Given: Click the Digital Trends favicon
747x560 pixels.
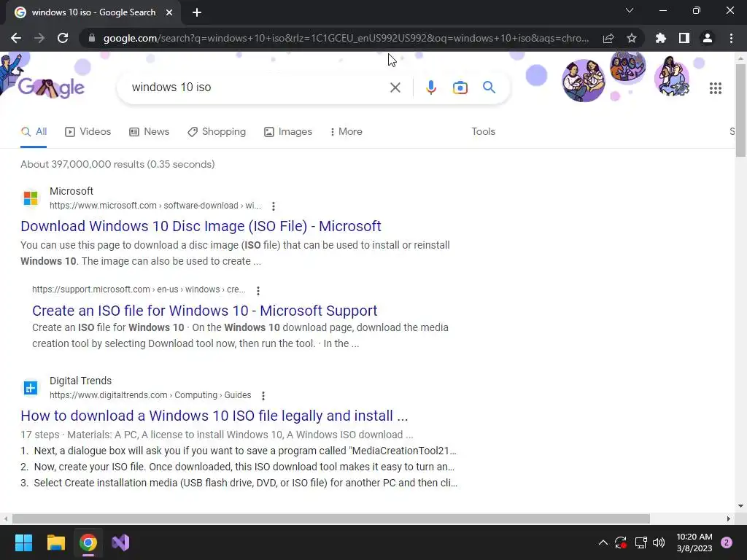Looking at the screenshot, I should click(x=31, y=388).
